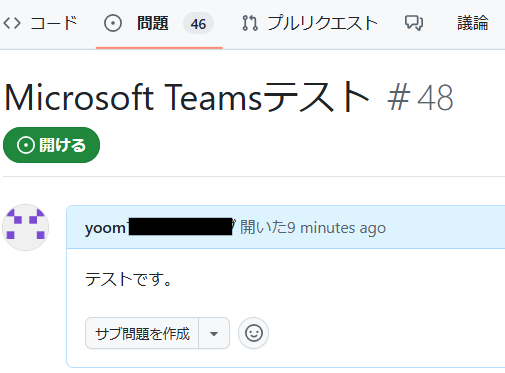This screenshot has width=505, height=373.
Task: Click the green 開ける status badge
Action: click(x=51, y=145)
